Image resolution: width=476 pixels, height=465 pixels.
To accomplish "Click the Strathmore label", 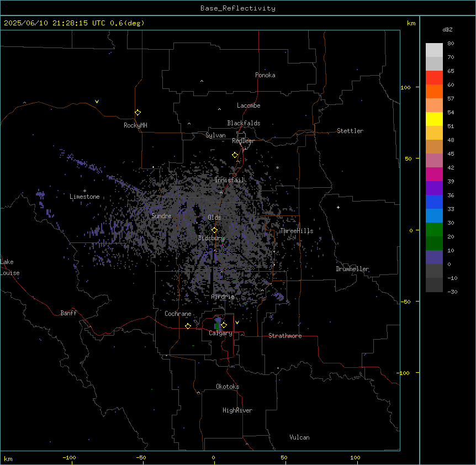I will (285, 336).
